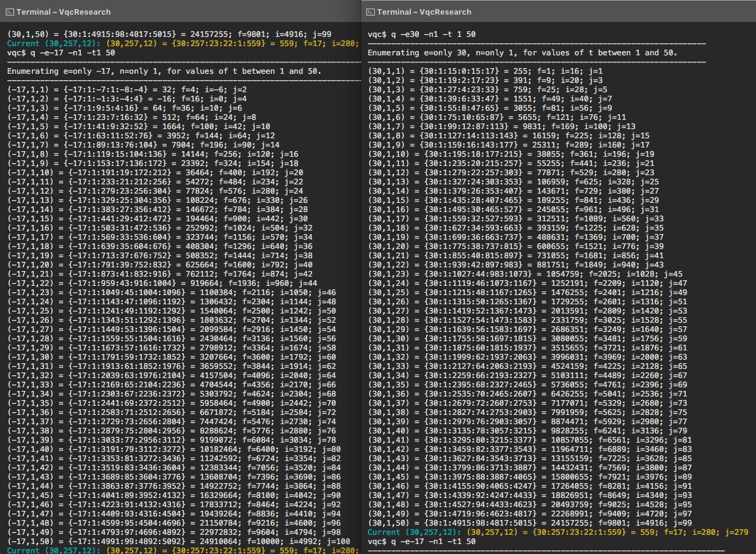This screenshot has height=554, width=756.
Task: Select the (30,1,23) row showing 1054759
Action: tap(525, 274)
